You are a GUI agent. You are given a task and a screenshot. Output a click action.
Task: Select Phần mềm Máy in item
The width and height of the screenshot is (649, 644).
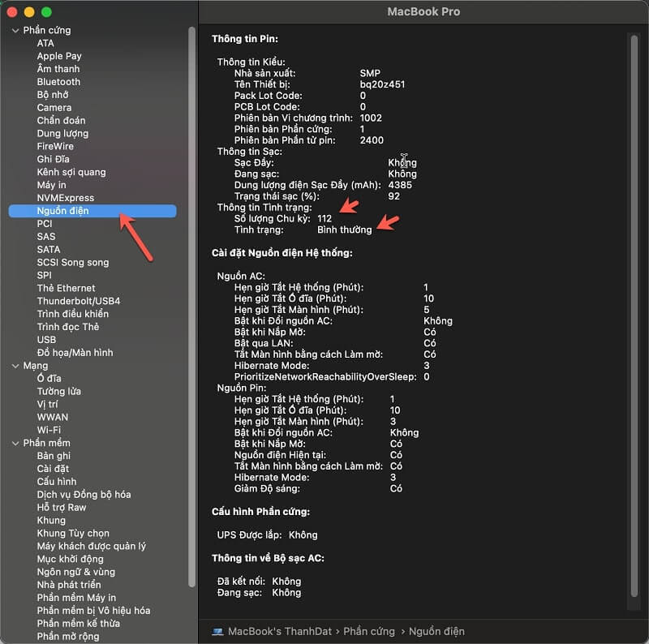click(x=76, y=598)
